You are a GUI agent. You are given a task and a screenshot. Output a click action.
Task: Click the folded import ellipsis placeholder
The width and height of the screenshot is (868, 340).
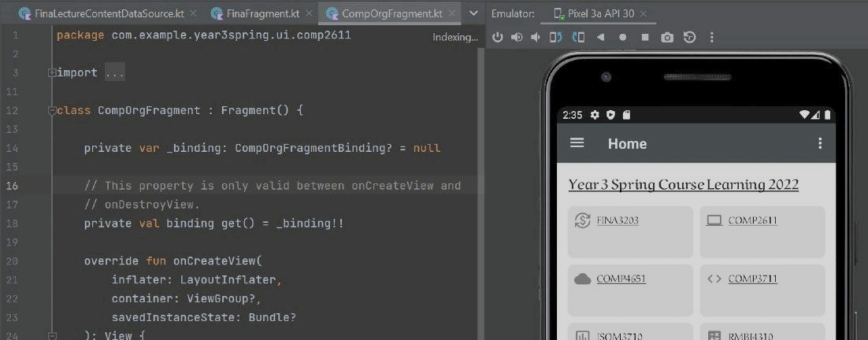(x=114, y=72)
